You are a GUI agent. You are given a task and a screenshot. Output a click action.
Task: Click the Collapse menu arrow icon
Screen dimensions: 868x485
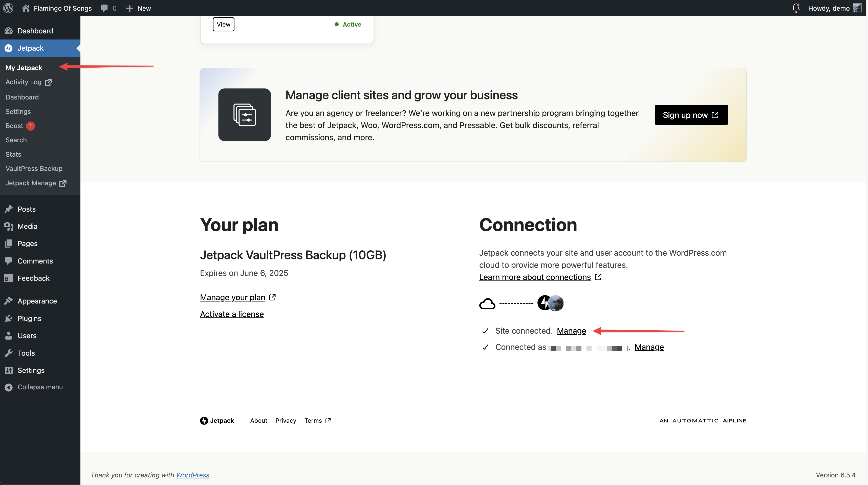click(9, 387)
